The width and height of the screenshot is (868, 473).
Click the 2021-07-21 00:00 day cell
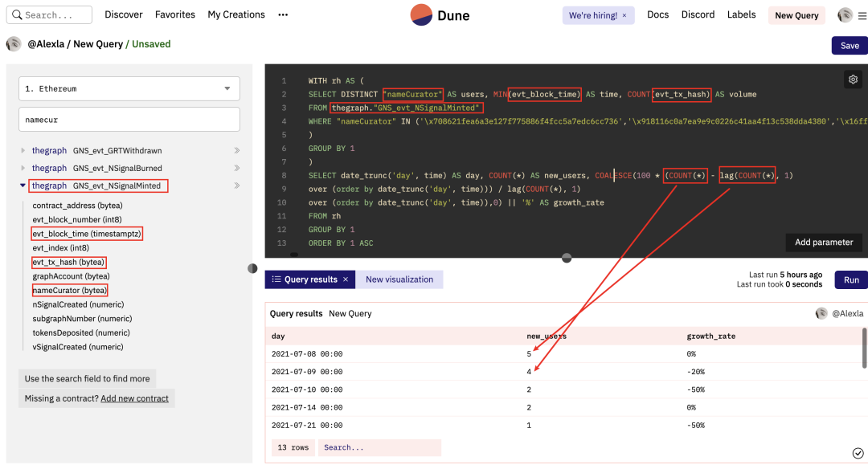pos(307,426)
